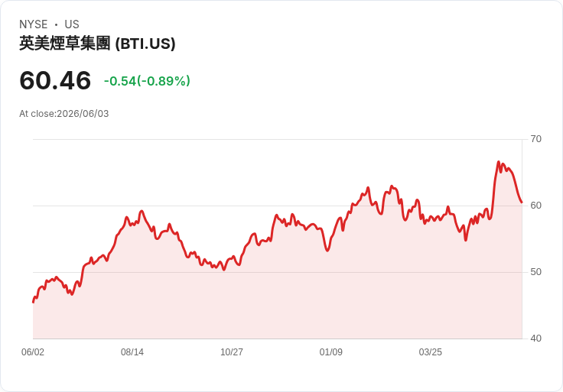Click the chart's highest peak near 67
The width and height of the screenshot is (563, 392).
(x=499, y=162)
